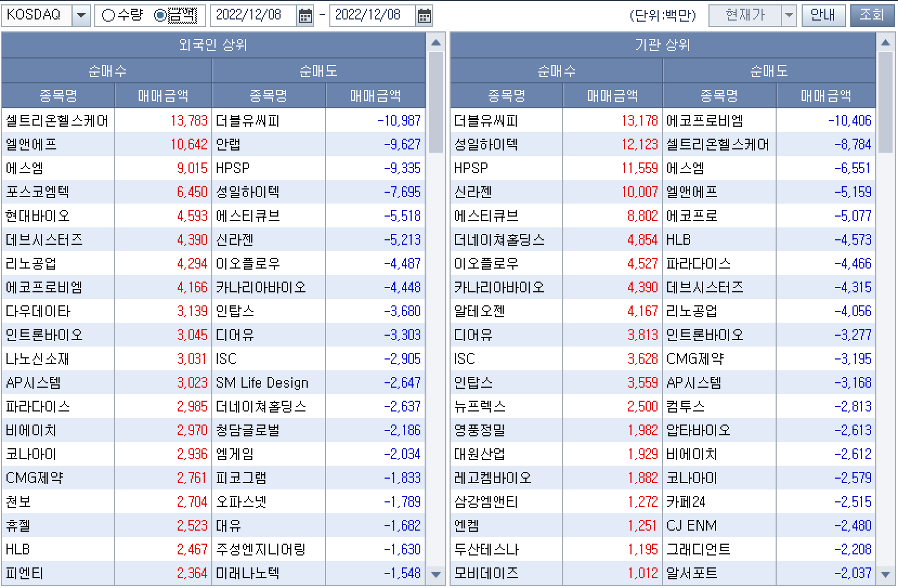The image size is (898, 588).
Task: Select 압타바이오 row
Action: [719, 430]
